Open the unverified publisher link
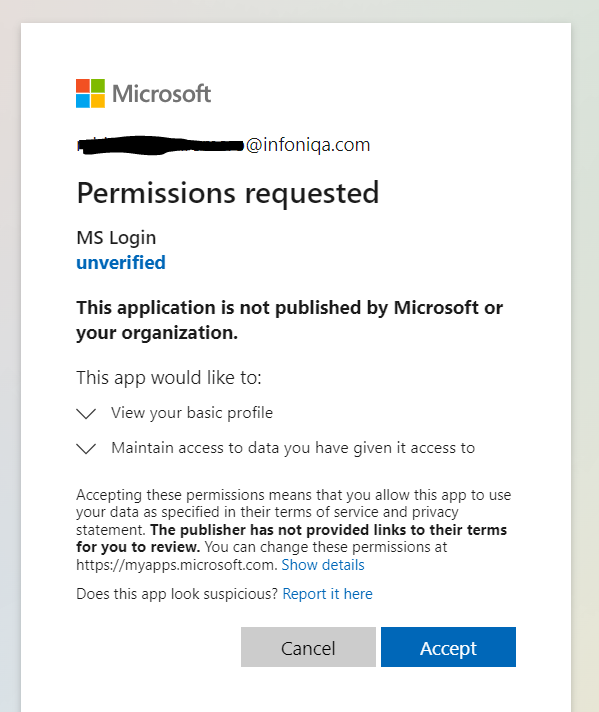The height and width of the screenshot is (712, 599). tap(121, 262)
